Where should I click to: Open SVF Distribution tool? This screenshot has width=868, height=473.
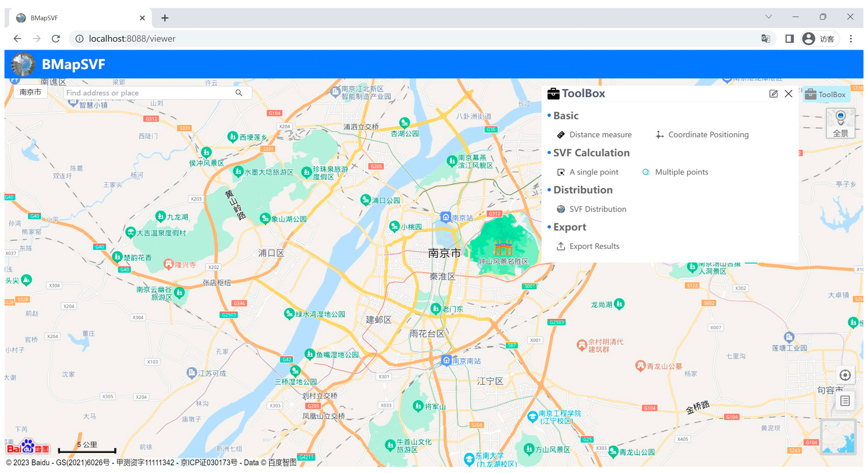[597, 209]
